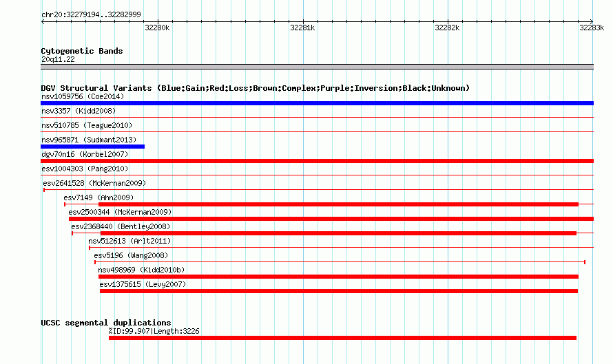613x364 pixels.
Task: Click the short blue nsv965871 gain bar
Action: point(93,147)
